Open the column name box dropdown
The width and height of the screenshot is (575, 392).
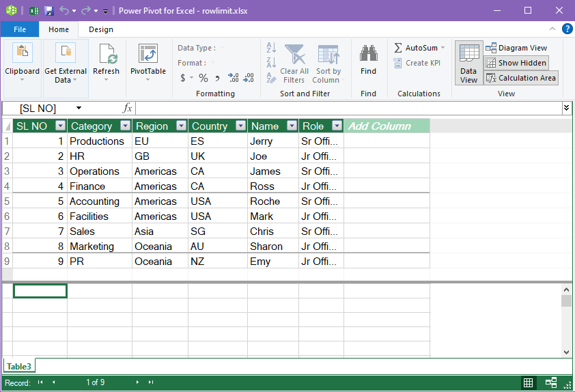(79, 108)
